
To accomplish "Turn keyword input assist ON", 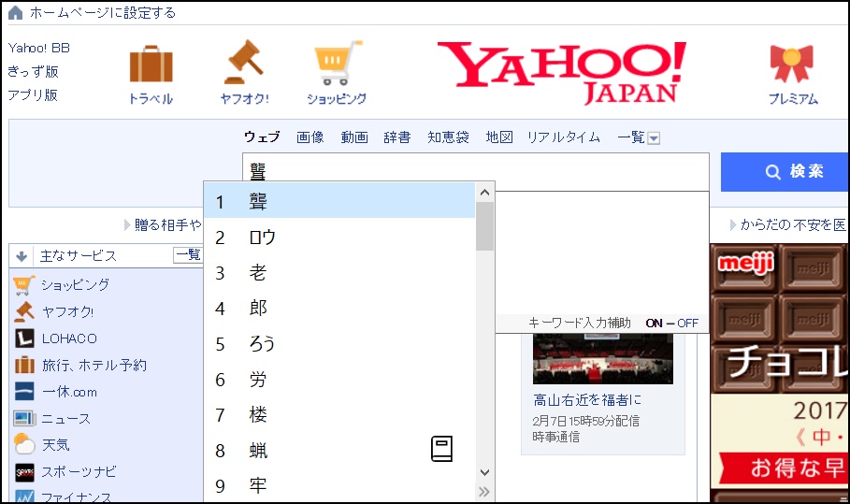I will (x=654, y=323).
